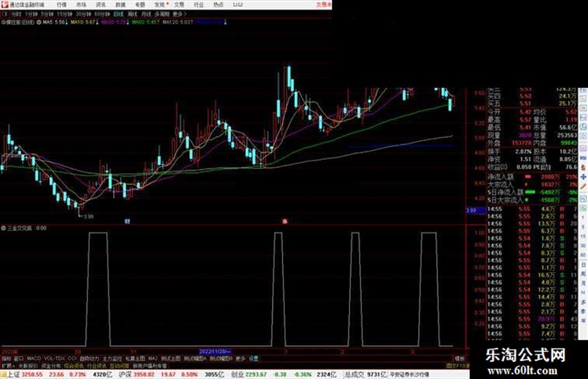
Task: Select the 周线 weekly chart tab
Action: click(133, 14)
